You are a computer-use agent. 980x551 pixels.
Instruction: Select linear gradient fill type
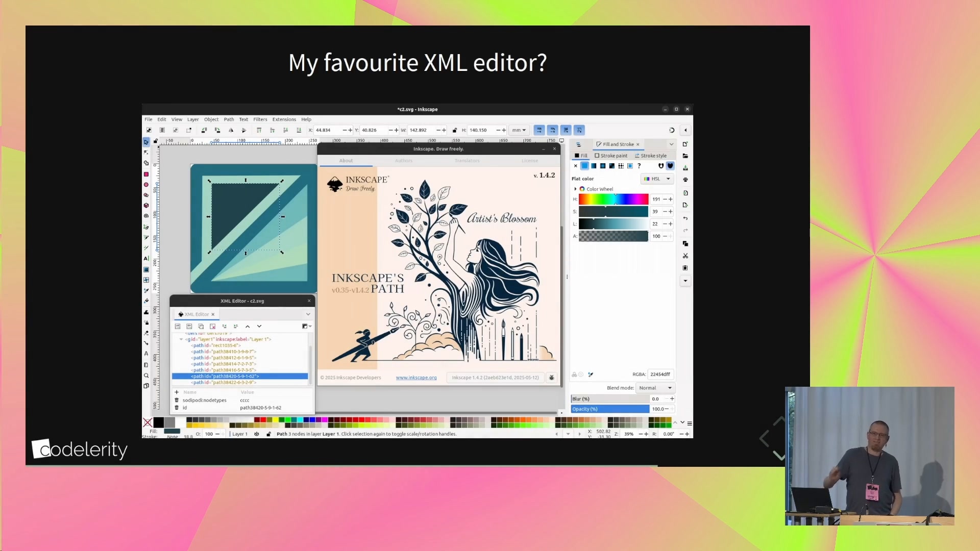tap(594, 166)
